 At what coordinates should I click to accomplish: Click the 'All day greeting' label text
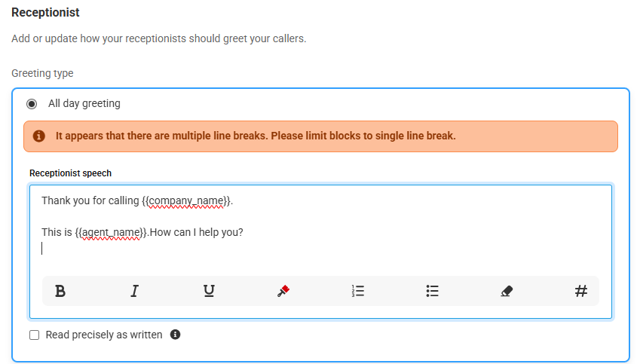pyautogui.click(x=84, y=103)
